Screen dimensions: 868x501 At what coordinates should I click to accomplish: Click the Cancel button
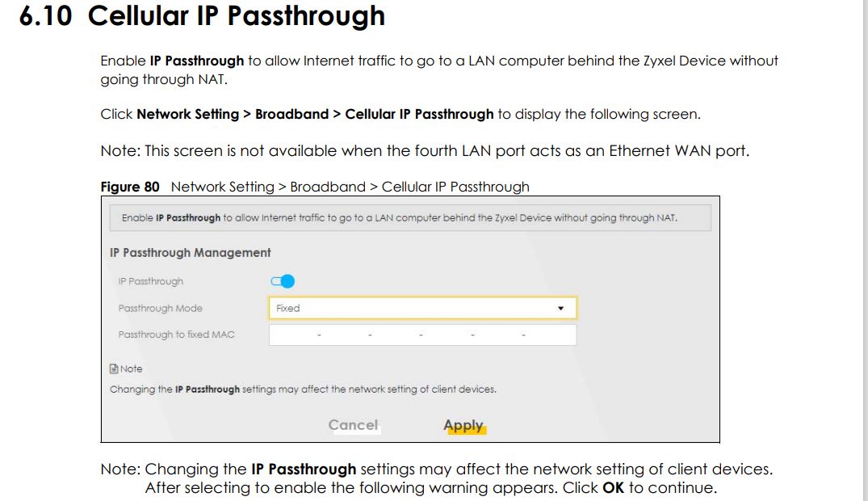tap(353, 425)
